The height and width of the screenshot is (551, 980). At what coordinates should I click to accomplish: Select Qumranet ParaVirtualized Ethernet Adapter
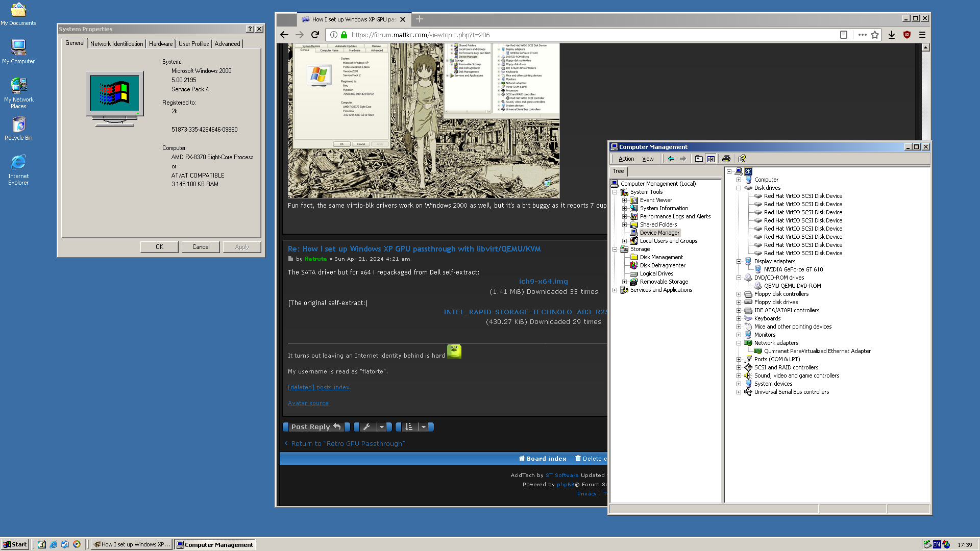pyautogui.click(x=817, y=351)
